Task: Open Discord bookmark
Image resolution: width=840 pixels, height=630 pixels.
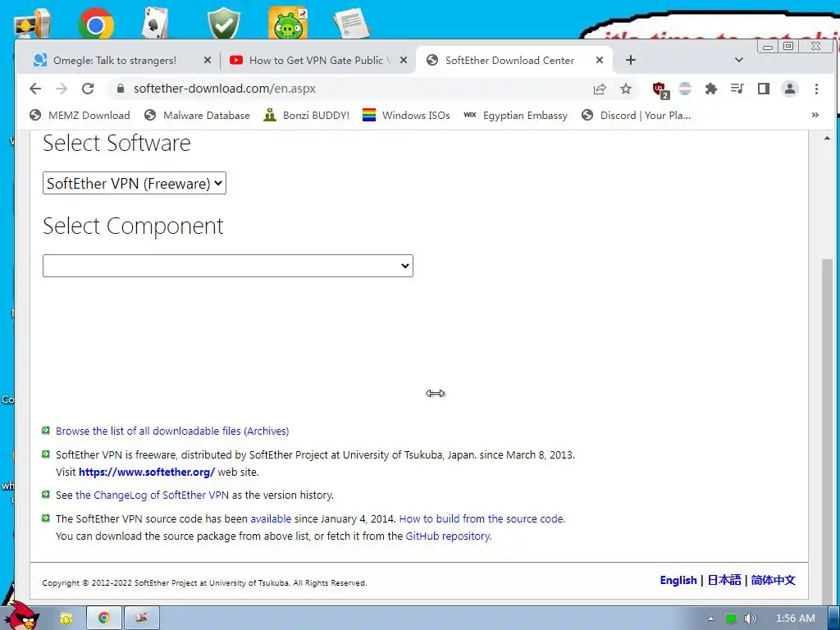Action: click(x=637, y=115)
